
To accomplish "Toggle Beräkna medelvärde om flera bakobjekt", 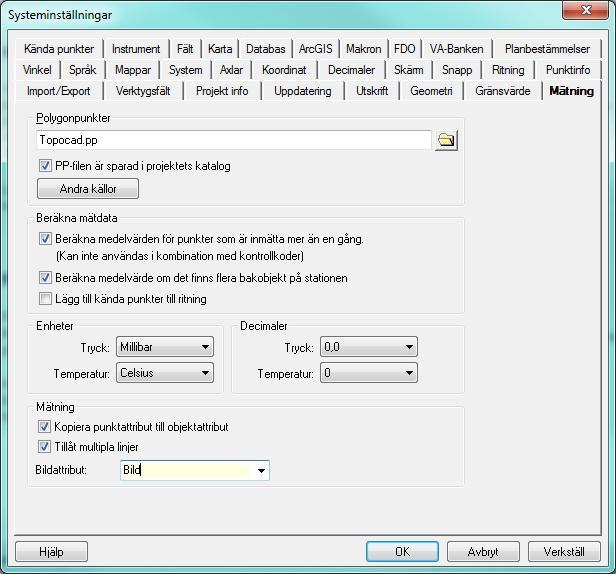I will [45, 278].
